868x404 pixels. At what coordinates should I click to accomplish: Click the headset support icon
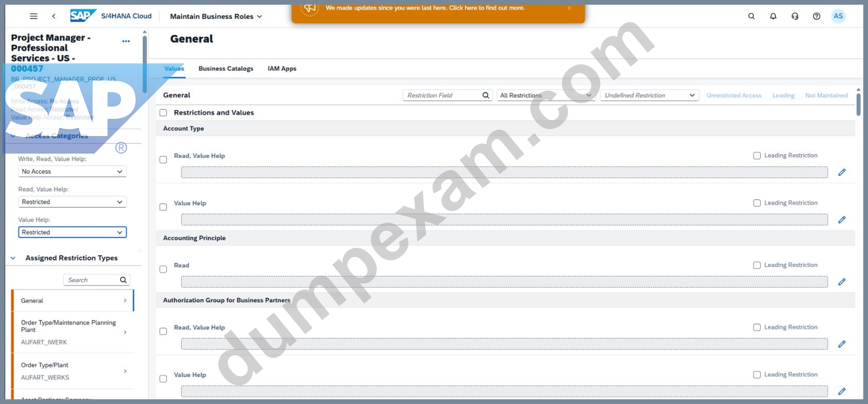(795, 16)
